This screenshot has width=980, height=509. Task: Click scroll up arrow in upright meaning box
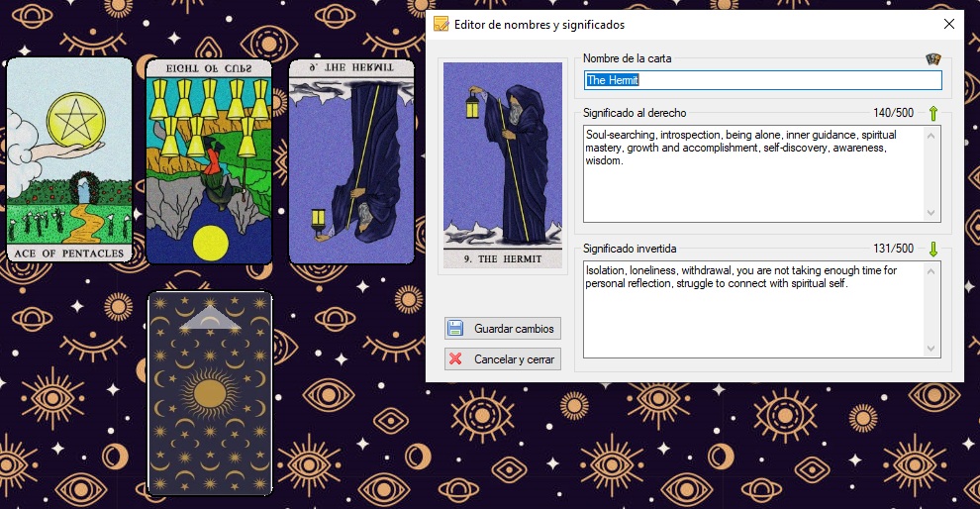pyautogui.click(x=931, y=136)
